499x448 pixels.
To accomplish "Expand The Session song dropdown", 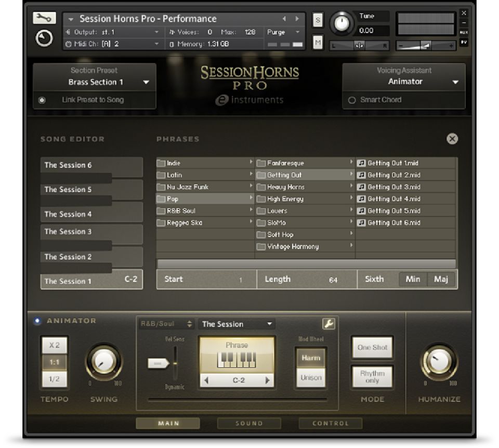I will [269, 324].
